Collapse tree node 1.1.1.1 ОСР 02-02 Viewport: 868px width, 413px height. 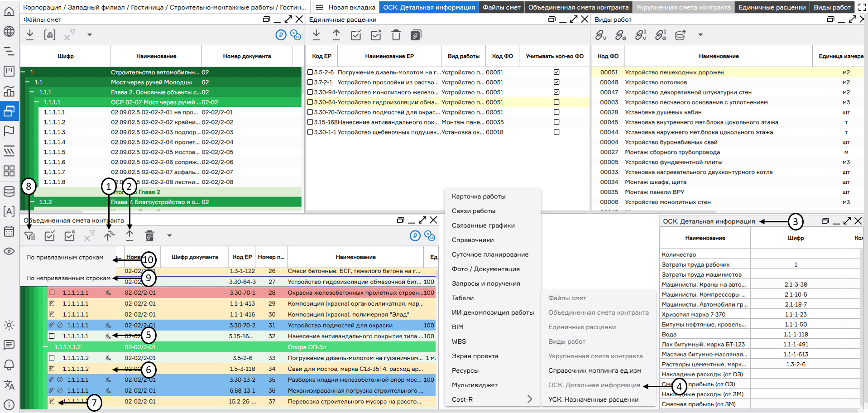click(37, 102)
